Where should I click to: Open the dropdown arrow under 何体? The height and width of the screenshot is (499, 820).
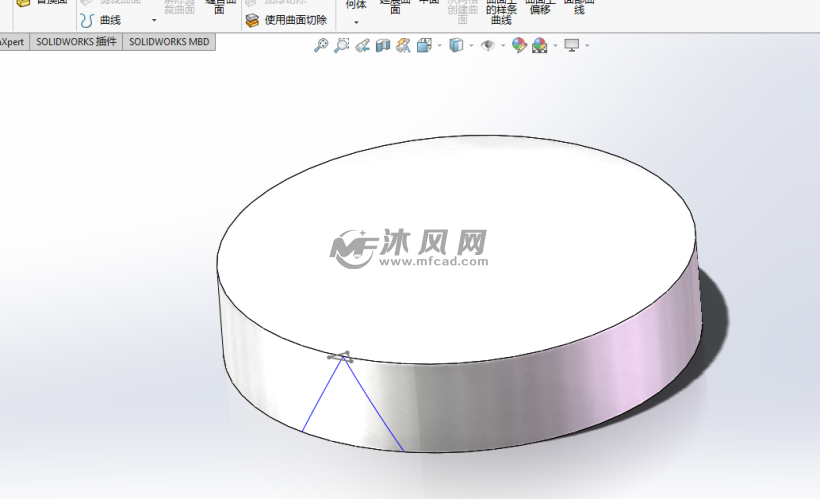356,22
